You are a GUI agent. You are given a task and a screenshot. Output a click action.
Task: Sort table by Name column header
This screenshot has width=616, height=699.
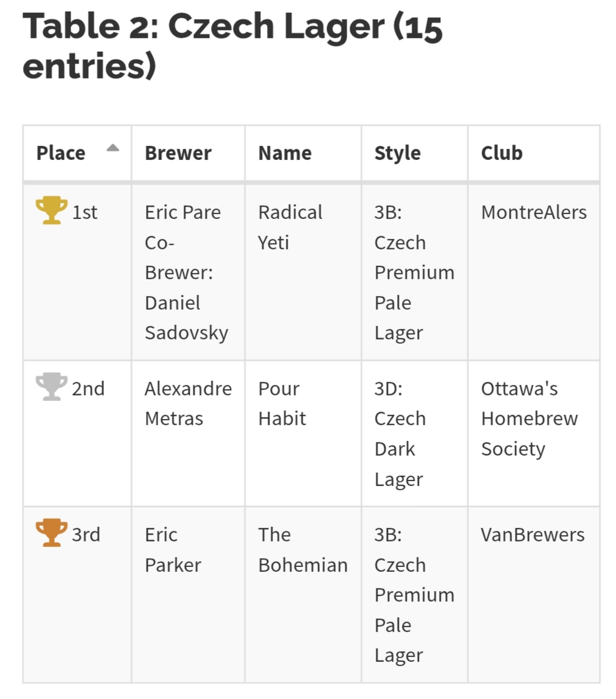coord(285,153)
